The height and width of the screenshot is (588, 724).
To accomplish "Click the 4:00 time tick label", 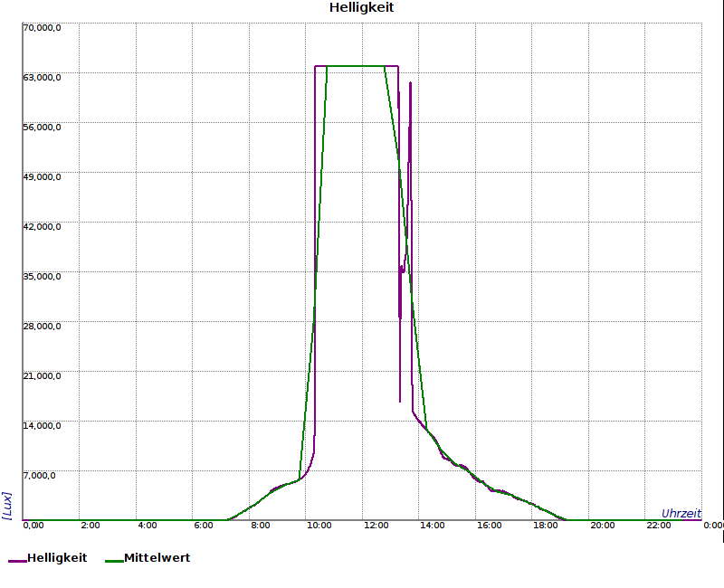I will (x=148, y=526).
